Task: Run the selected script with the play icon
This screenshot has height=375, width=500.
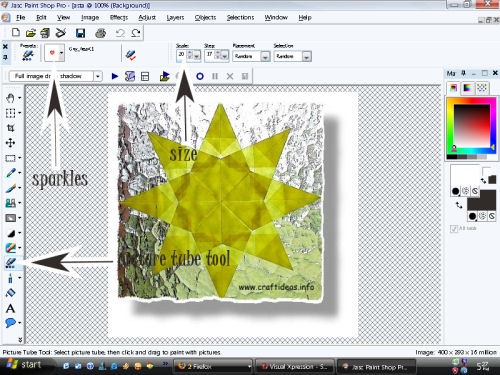Action: (115, 76)
